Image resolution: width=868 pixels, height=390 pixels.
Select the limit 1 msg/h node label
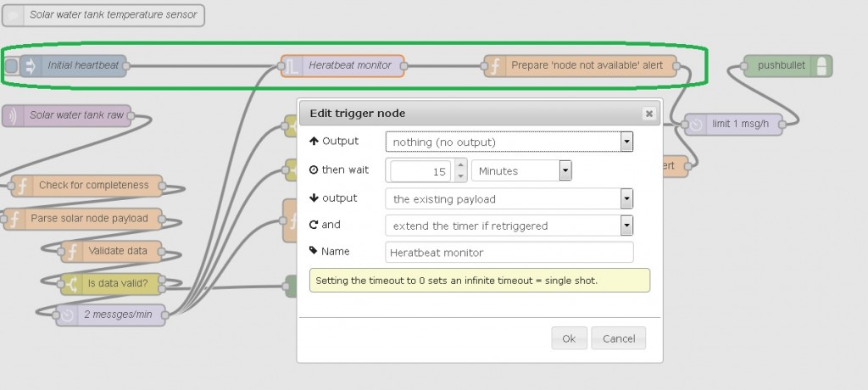tap(740, 124)
